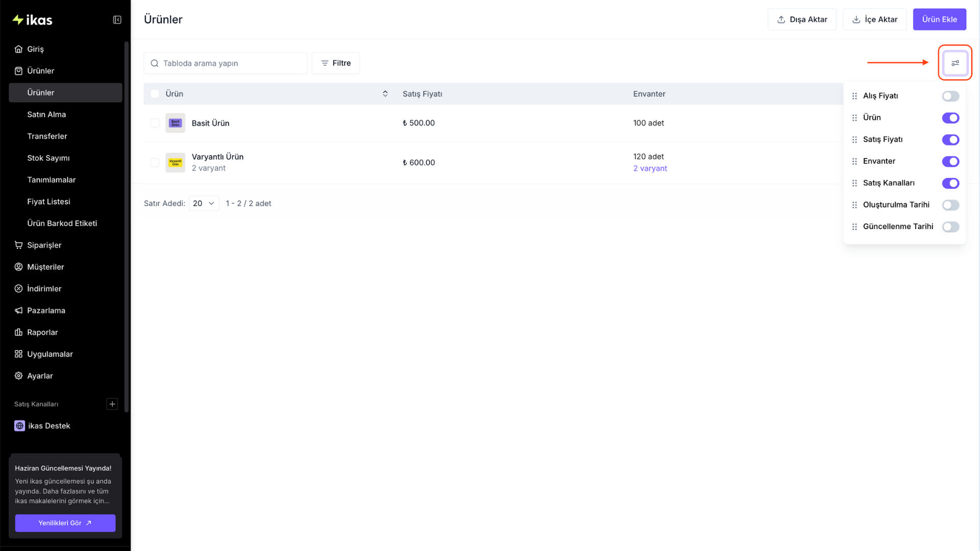Click Uygulamalar grid icon
Screen dimensions: 980x551
click(x=18, y=354)
